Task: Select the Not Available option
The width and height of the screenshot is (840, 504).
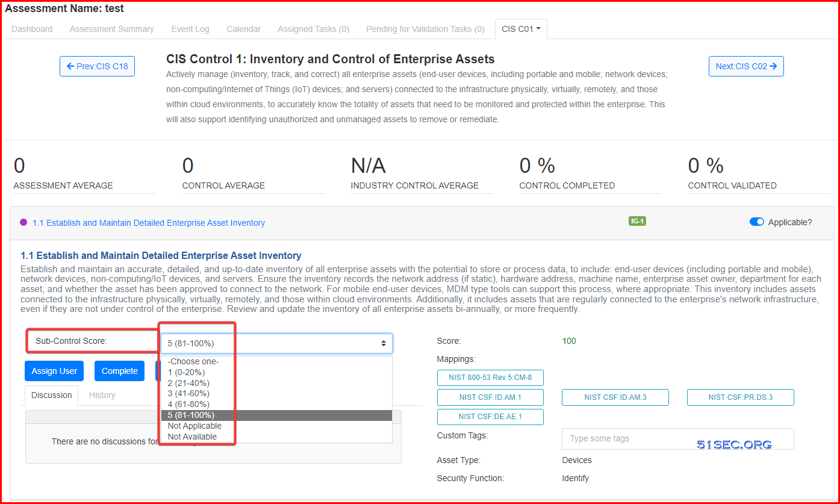Action: pyautogui.click(x=276, y=437)
